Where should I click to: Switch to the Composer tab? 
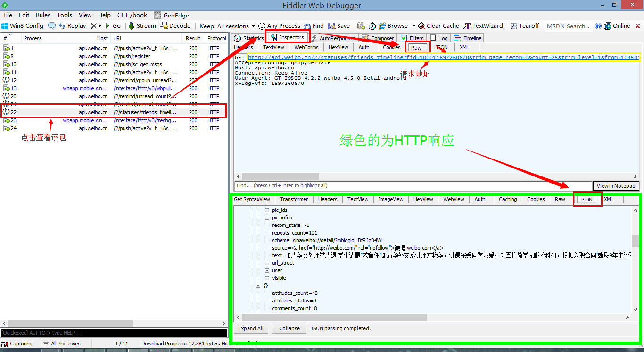pos(381,38)
